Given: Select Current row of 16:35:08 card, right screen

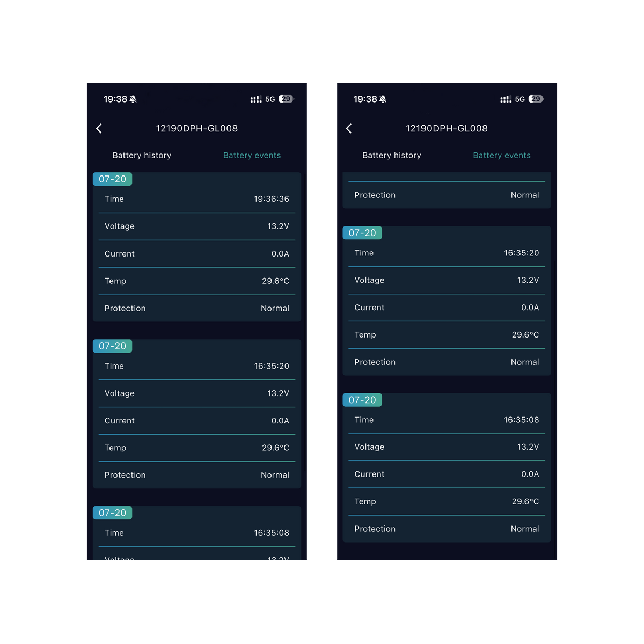Looking at the screenshot, I should pos(447,474).
